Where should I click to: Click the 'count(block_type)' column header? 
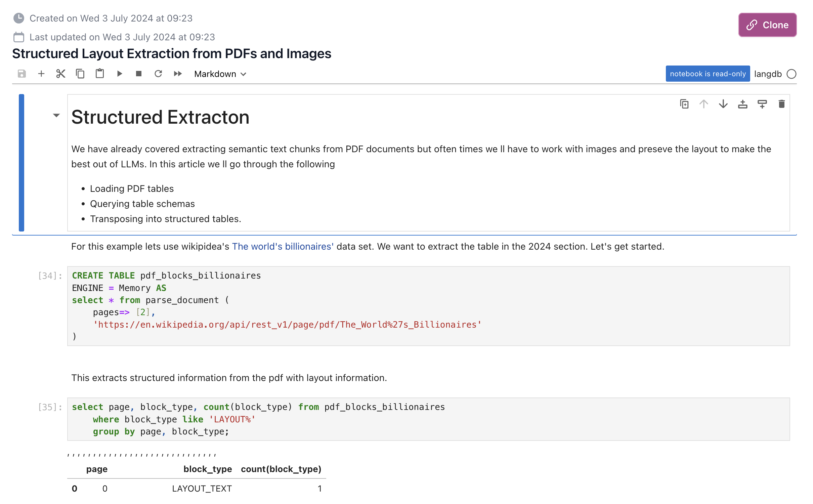(281, 469)
